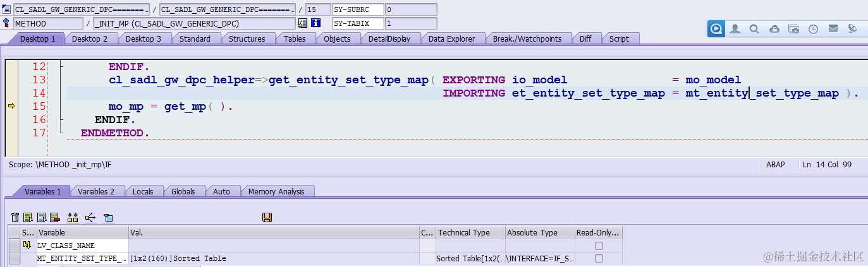The height and width of the screenshot is (267, 868).
Task: Select the Locals tab
Action: click(x=143, y=191)
